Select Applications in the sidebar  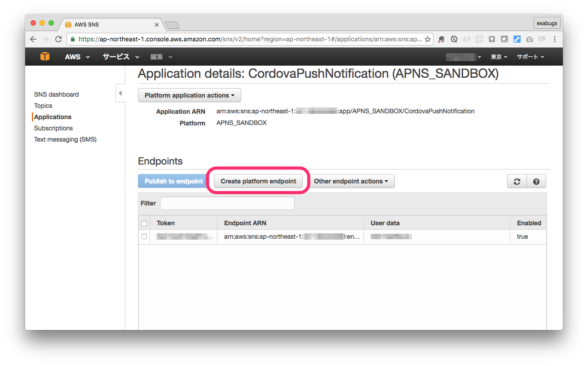click(x=53, y=117)
